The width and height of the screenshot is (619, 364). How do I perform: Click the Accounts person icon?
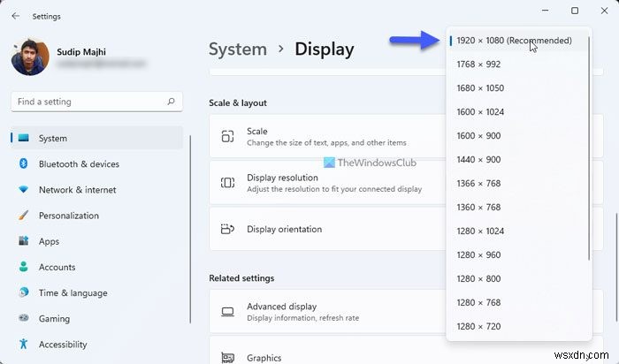click(23, 267)
